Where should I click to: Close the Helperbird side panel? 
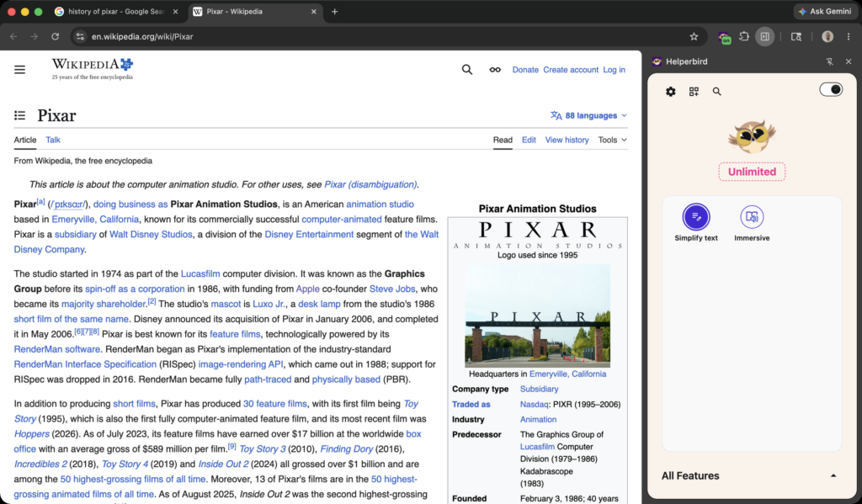tap(849, 61)
